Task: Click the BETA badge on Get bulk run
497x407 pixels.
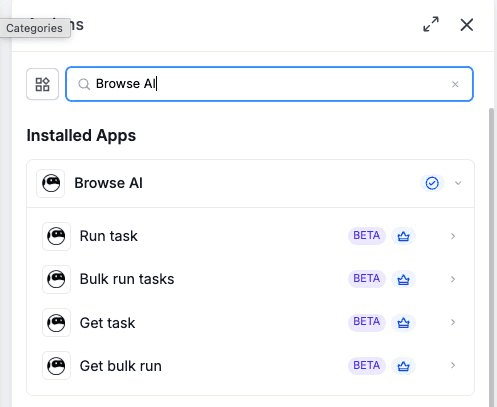Action: 367,365
